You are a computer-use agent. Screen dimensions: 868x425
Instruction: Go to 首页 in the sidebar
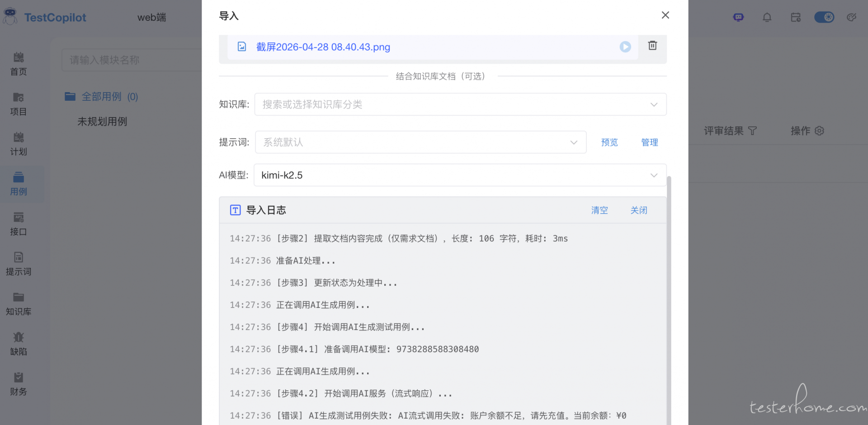click(19, 64)
